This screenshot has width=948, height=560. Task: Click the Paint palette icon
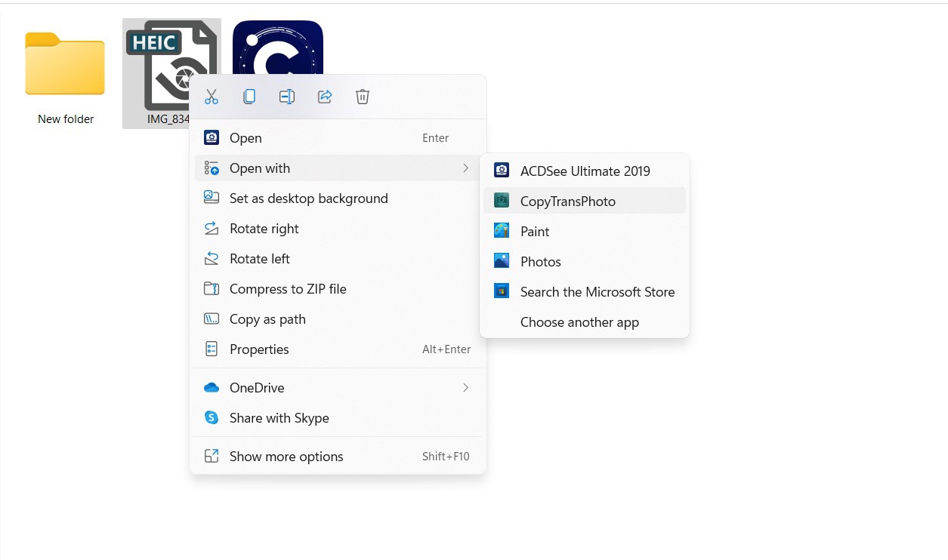pyautogui.click(x=502, y=230)
